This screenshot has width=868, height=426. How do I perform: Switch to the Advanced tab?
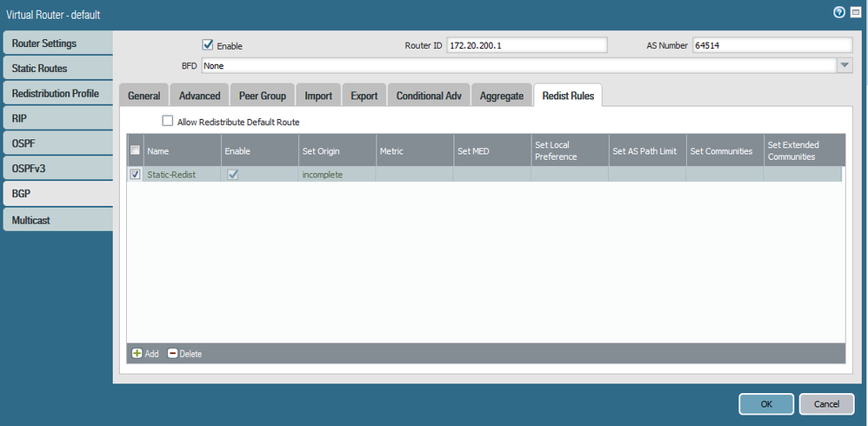click(199, 95)
